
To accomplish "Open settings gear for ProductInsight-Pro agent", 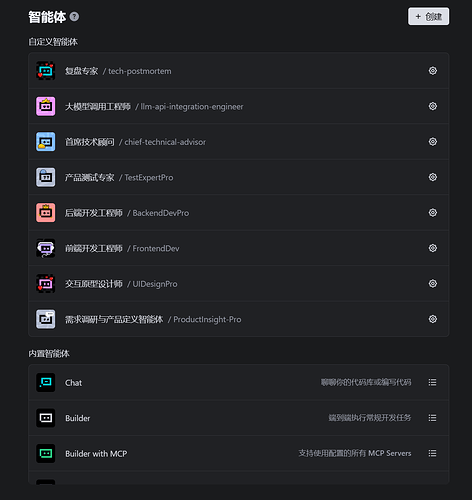I will [432, 319].
